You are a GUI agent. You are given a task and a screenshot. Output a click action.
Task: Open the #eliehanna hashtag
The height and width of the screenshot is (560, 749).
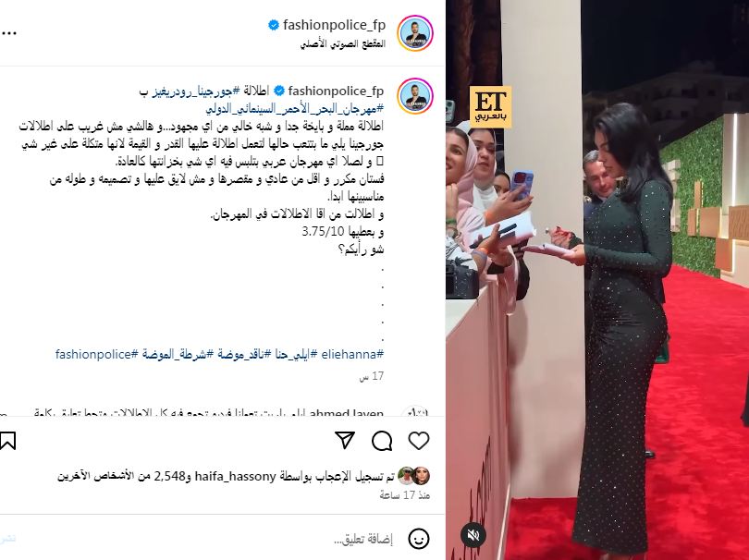click(352, 354)
